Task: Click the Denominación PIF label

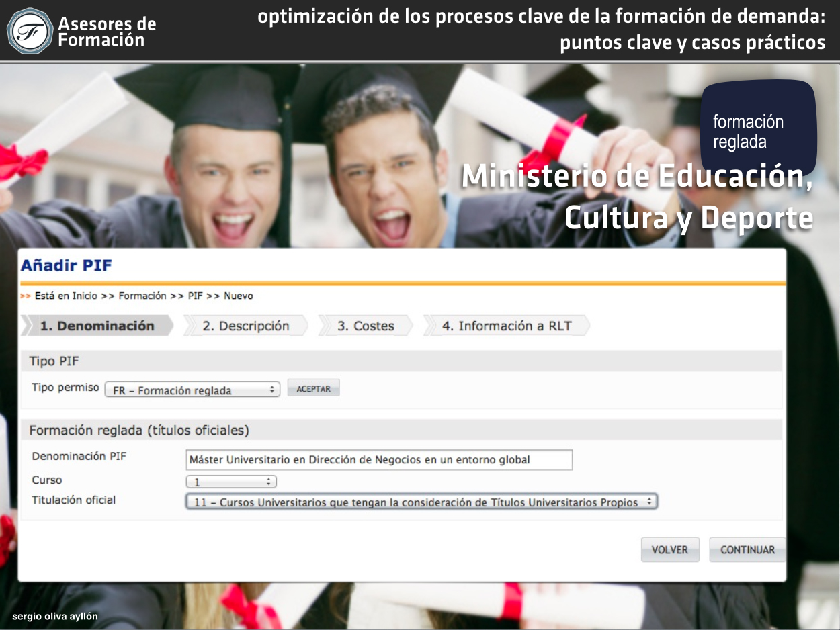Action: point(79,456)
